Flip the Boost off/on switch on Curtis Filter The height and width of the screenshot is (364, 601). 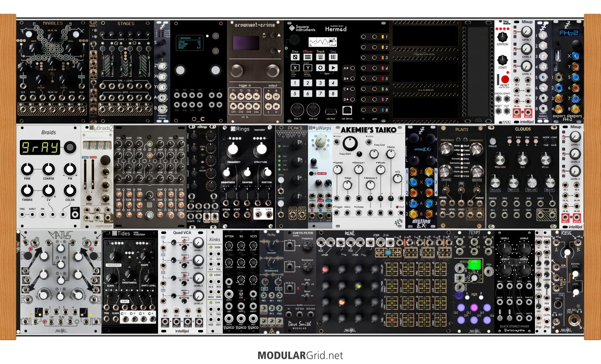(308, 295)
